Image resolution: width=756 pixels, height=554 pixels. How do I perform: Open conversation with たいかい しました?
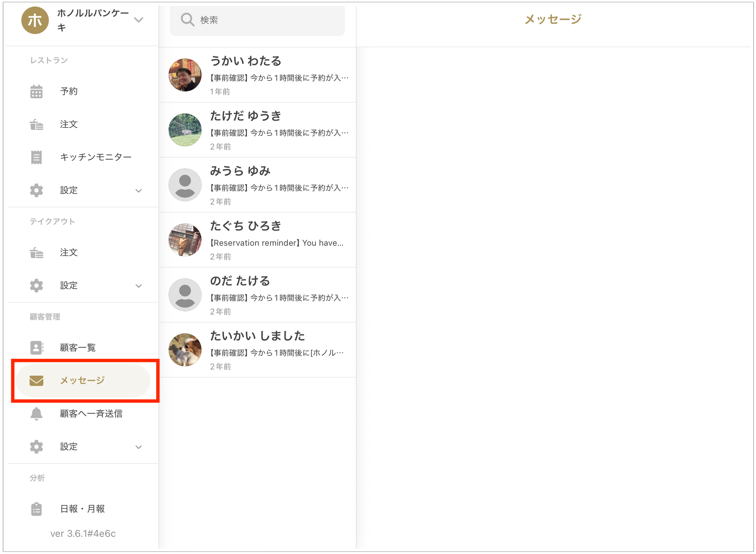point(258,350)
